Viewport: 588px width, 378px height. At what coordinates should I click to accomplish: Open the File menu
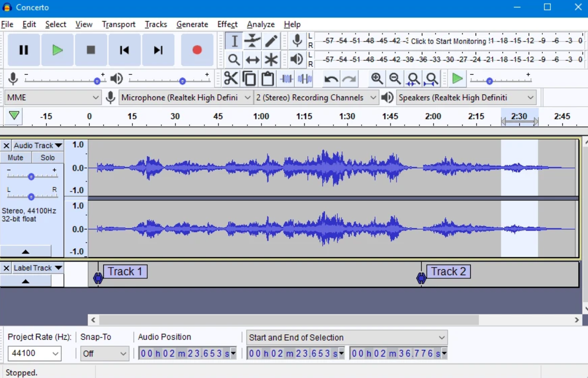(x=7, y=24)
